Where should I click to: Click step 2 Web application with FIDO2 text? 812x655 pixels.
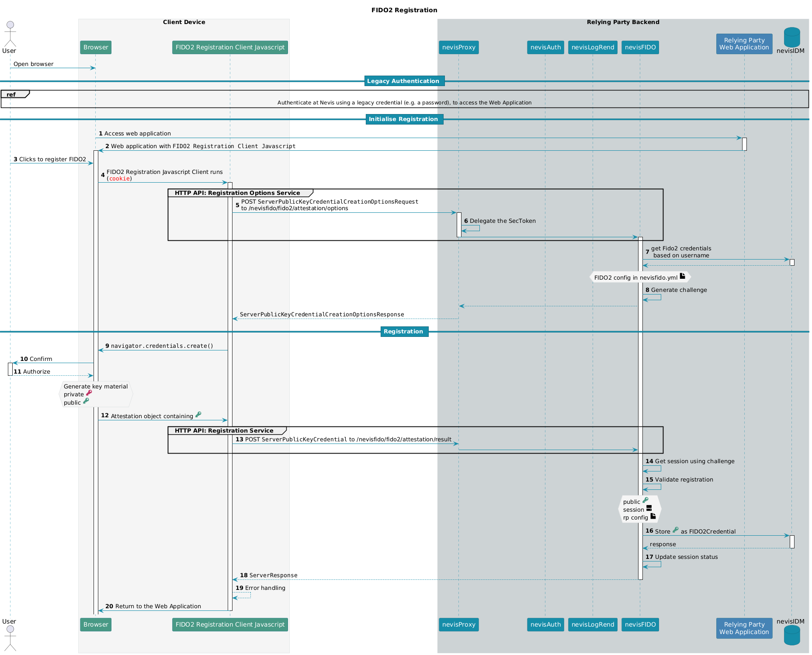click(200, 146)
